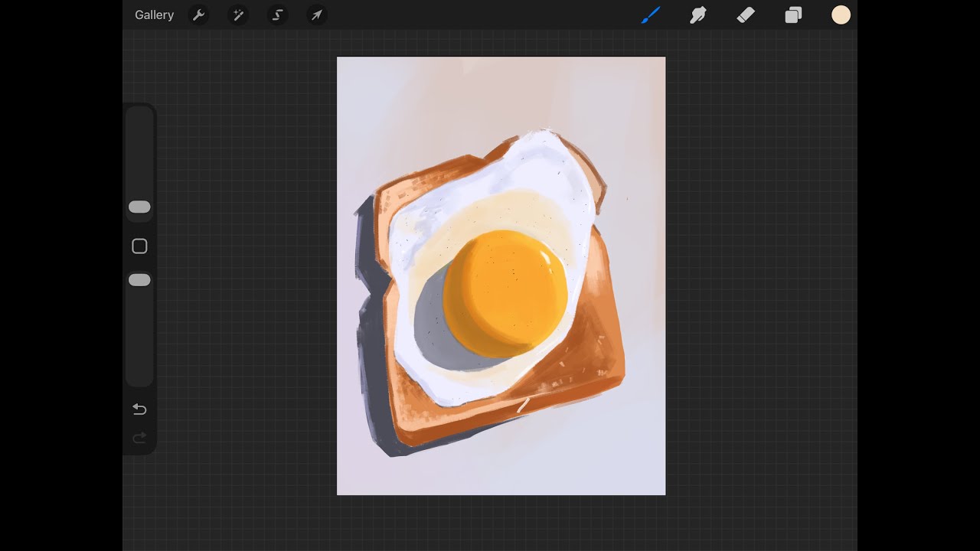This screenshot has width=980, height=551.
Task: Open the active color picker swatch
Action: (841, 15)
